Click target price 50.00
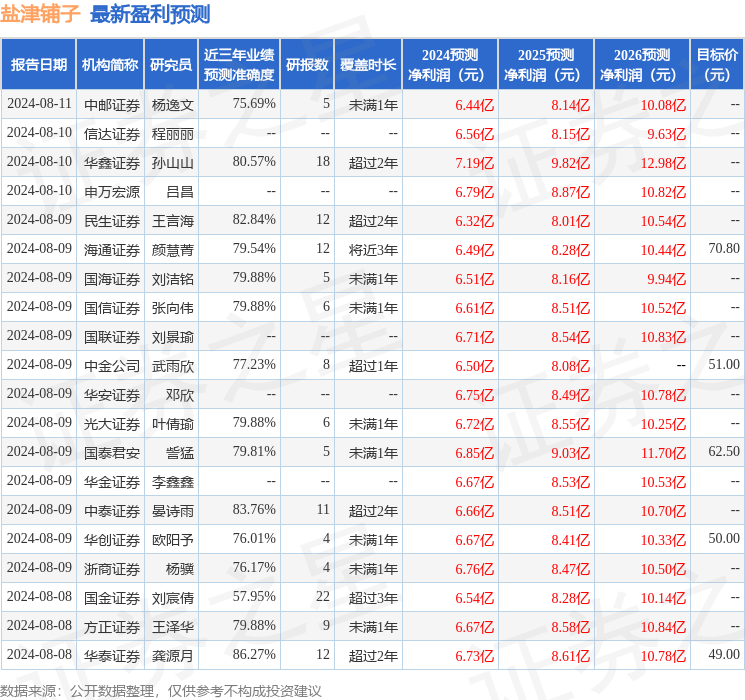Screen dimensions: 745x700 [x=724, y=538]
